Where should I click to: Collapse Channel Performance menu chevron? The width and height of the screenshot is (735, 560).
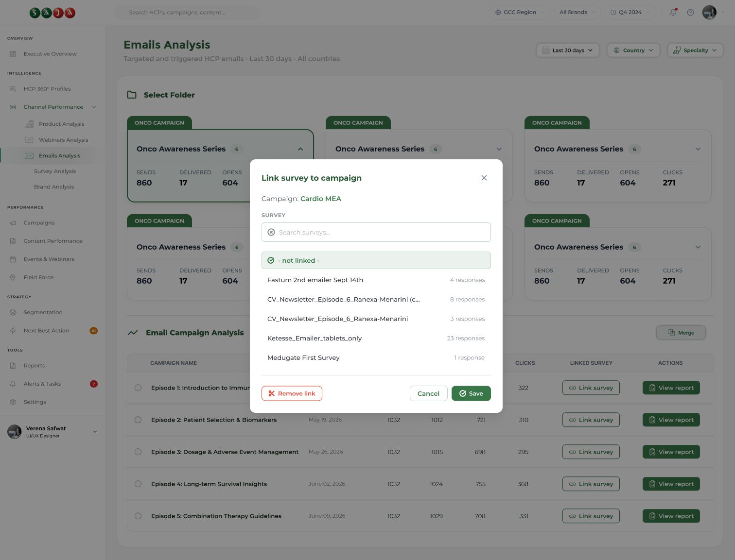click(94, 107)
